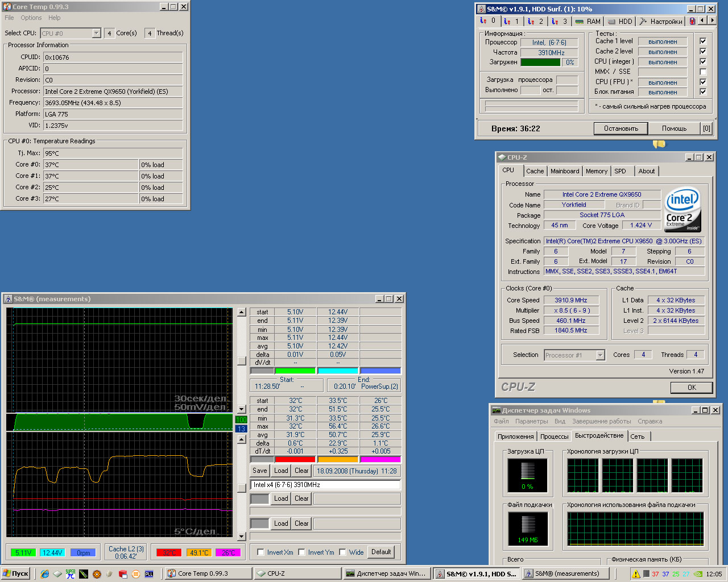Screen dimensions: 728x582
Task: Click the magenta temperature color swatch
Action: point(380,459)
